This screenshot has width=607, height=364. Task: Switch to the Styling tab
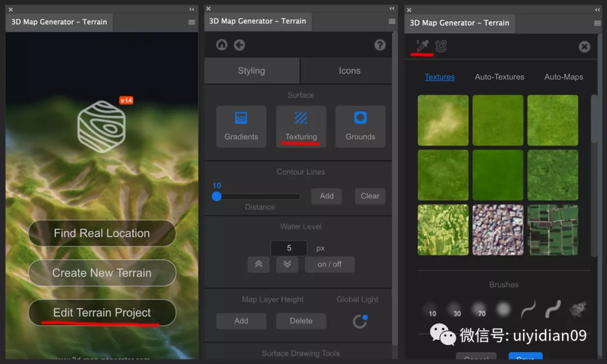[252, 71]
